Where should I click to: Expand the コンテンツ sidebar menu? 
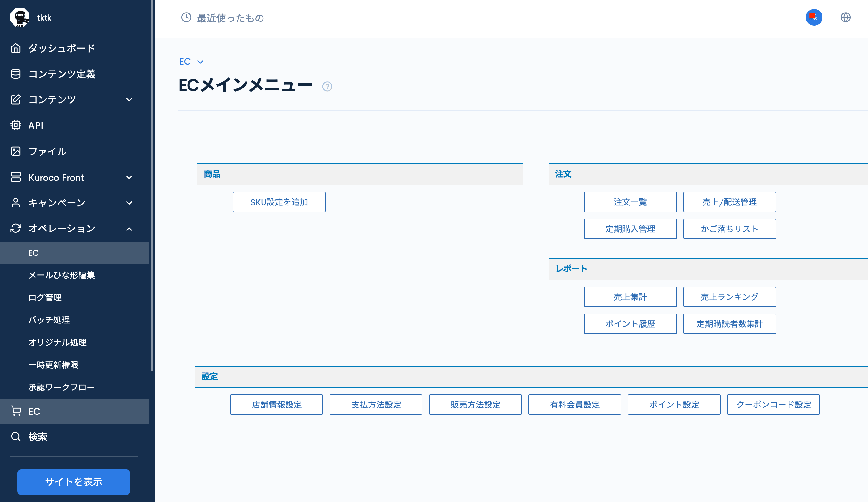(129, 100)
